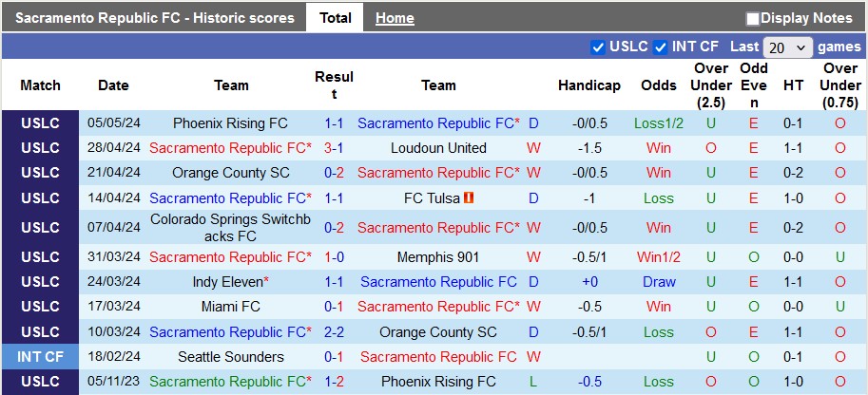The height and width of the screenshot is (395, 868).
Task: Open the Miami FC team link
Action: click(x=231, y=307)
